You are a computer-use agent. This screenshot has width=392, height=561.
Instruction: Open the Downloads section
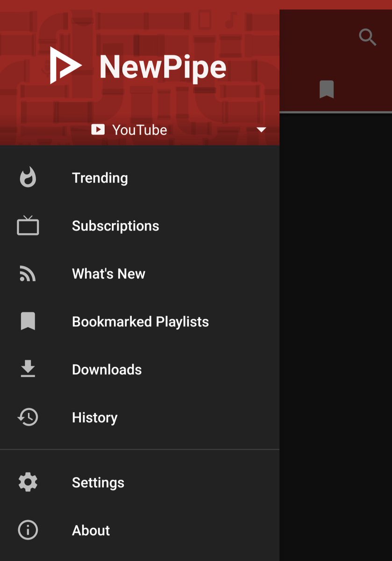point(140,369)
